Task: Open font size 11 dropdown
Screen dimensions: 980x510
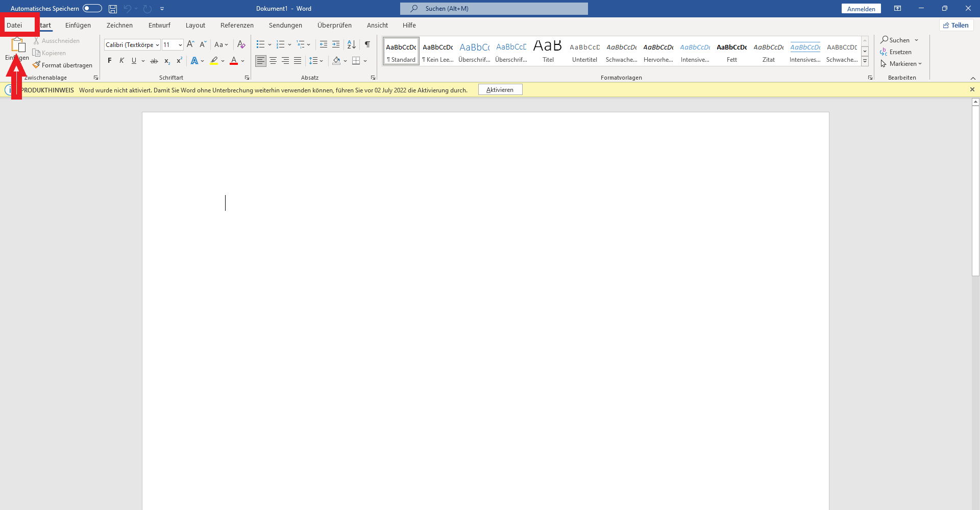Action: [180, 45]
